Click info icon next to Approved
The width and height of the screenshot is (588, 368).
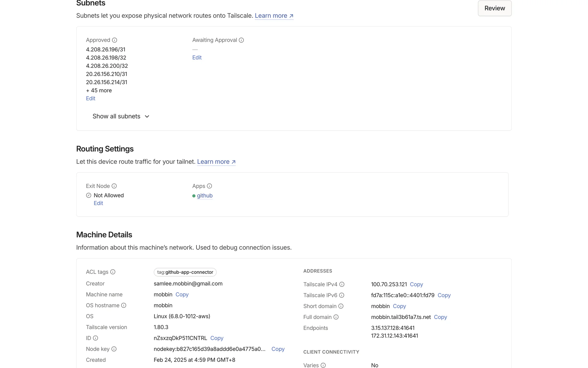(x=115, y=40)
